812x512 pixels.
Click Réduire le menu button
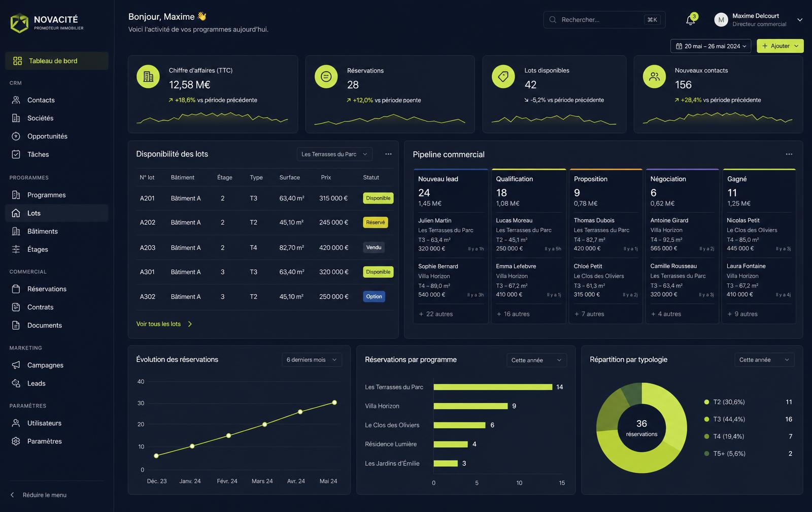[x=39, y=495]
